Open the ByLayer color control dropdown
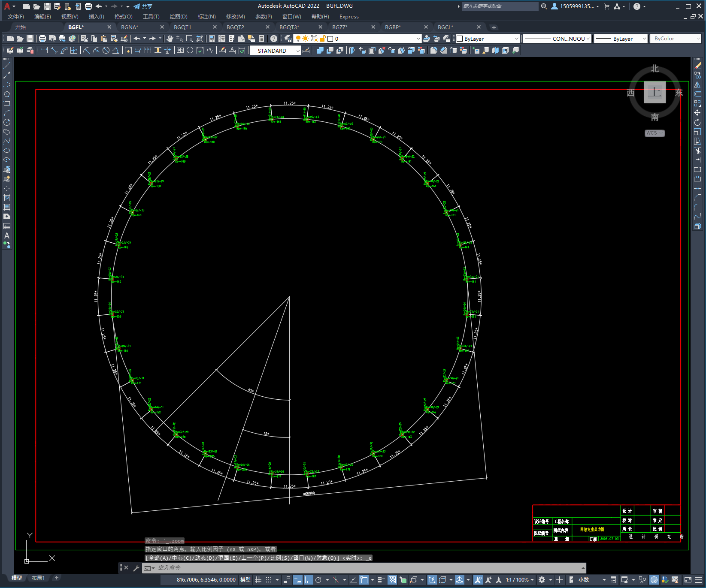 click(488, 39)
